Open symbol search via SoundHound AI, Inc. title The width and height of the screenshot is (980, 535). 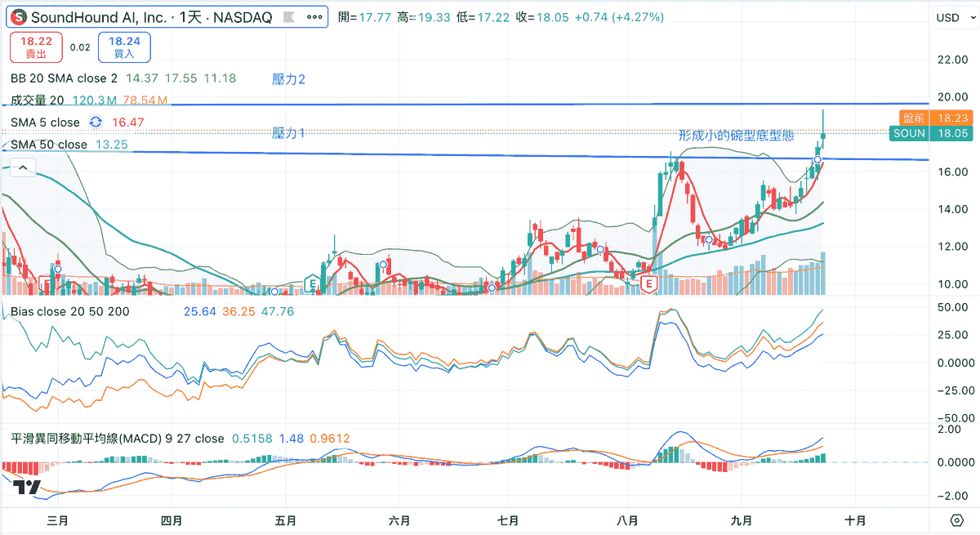tap(152, 17)
